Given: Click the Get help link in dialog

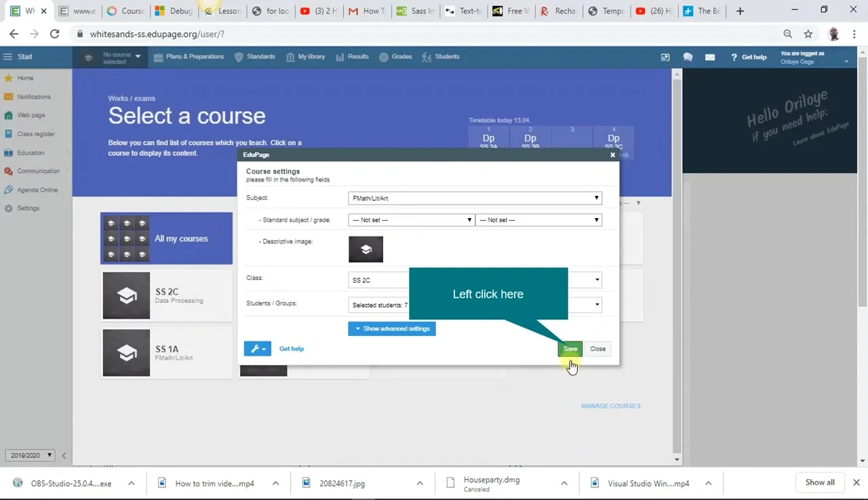Looking at the screenshot, I should pyautogui.click(x=292, y=349).
